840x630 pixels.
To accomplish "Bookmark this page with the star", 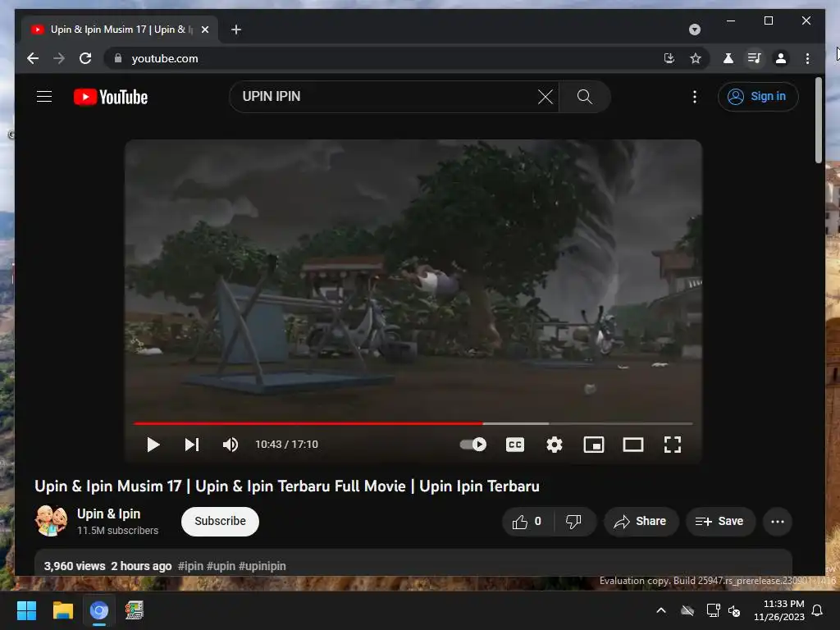I will pos(696,58).
